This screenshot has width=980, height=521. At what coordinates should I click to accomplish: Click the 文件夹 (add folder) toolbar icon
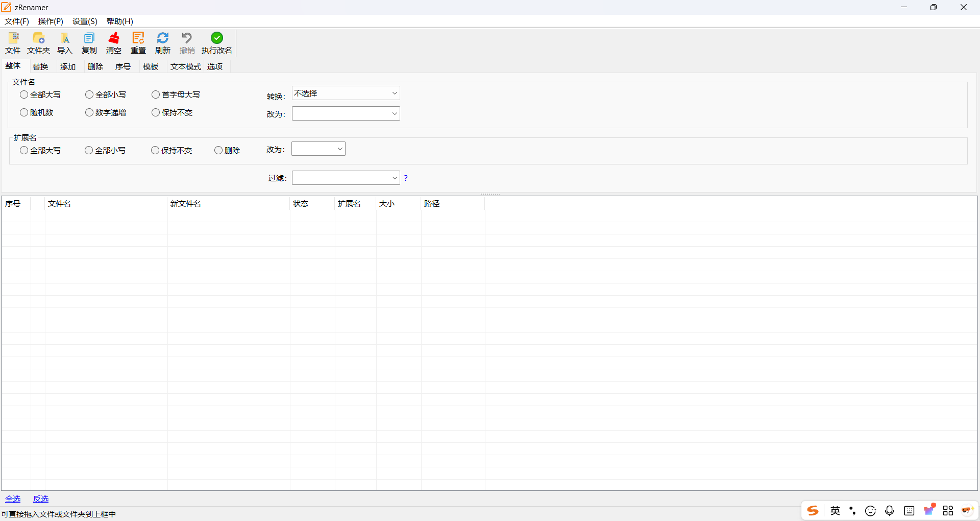pyautogui.click(x=38, y=38)
